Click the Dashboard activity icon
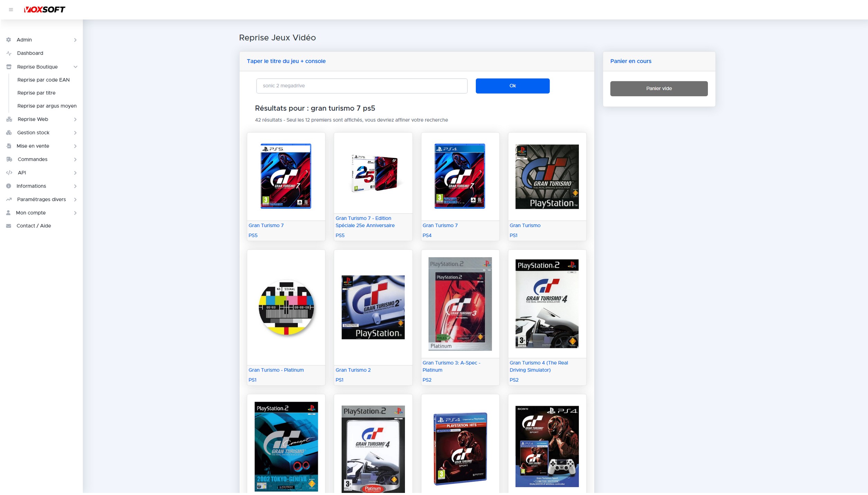Image resolution: width=868 pixels, height=495 pixels. point(9,53)
